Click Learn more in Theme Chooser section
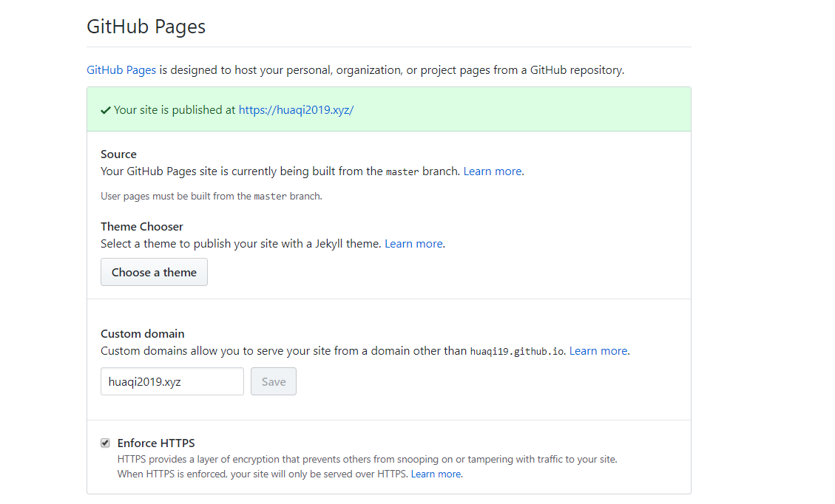Image resolution: width=835 pixels, height=504 pixels. click(413, 244)
